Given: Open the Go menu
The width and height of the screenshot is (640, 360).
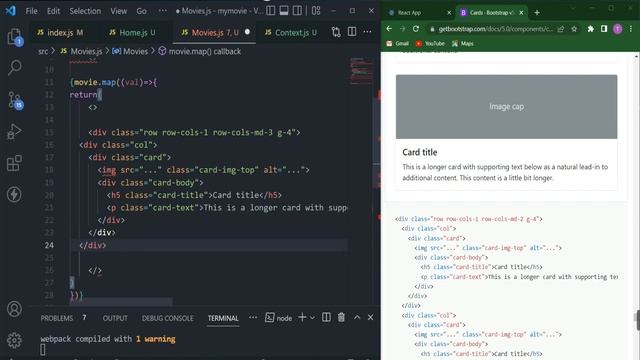Looking at the screenshot, I should click(x=141, y=11).
